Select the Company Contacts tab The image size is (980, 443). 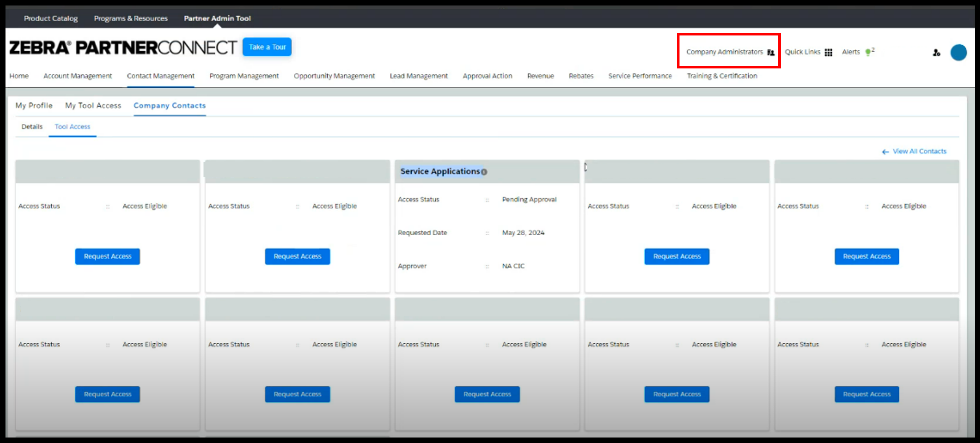coord(169,105)
